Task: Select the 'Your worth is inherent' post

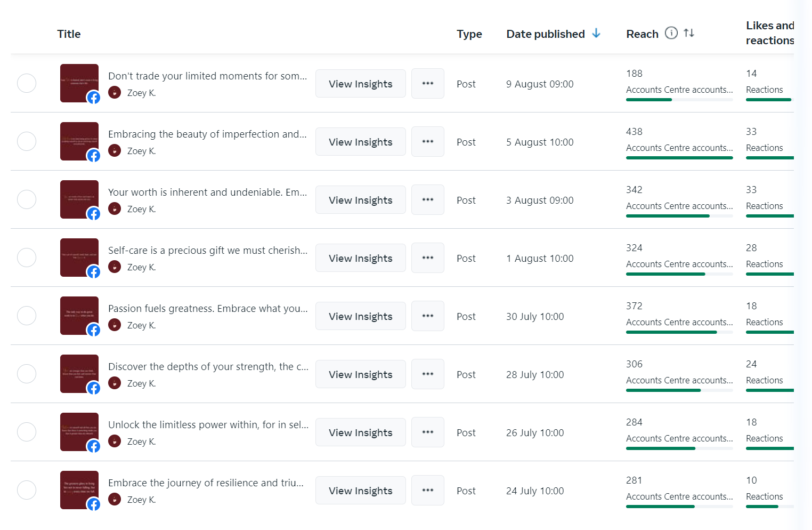Action: coord(27,199)
